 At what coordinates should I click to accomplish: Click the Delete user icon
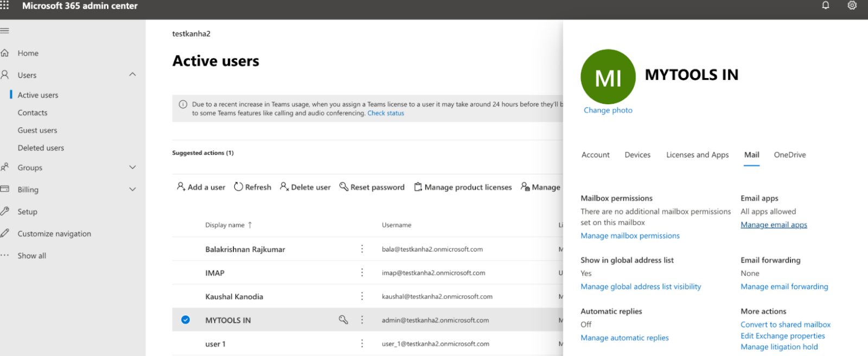click(x=284, y=187)
